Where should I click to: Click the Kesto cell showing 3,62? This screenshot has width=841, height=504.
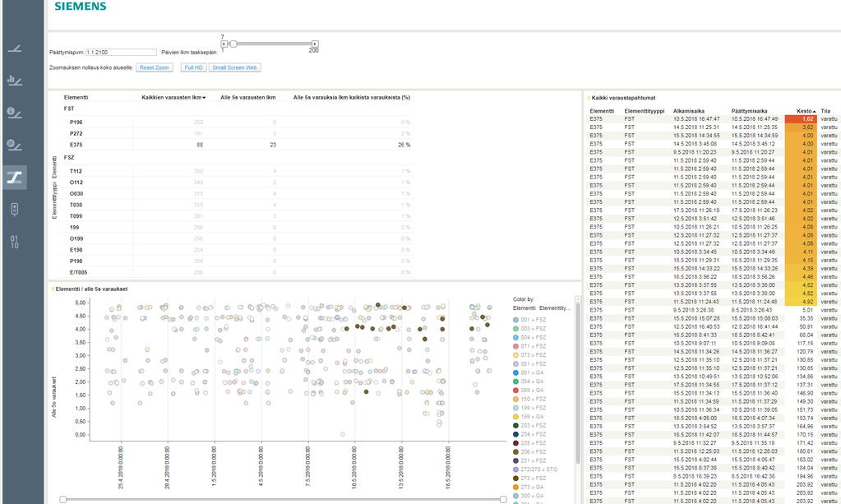(x=801, y=127)
